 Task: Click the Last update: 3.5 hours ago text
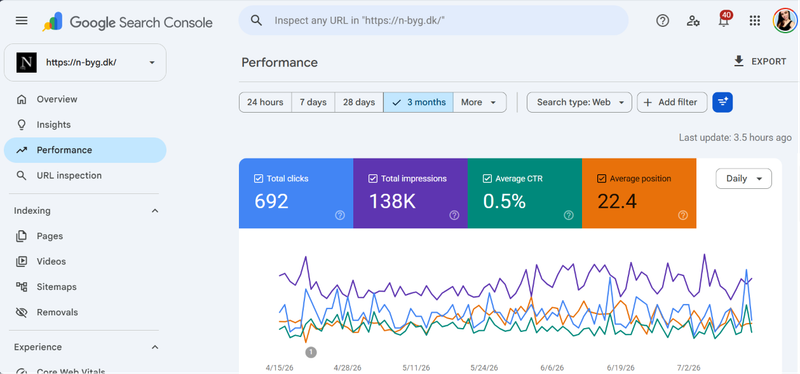[735, 138]
